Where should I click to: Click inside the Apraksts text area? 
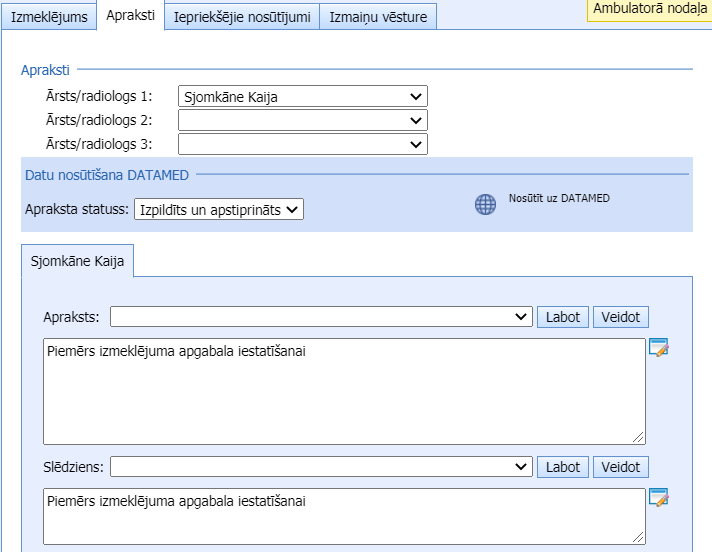pyautogui.click(x=344, y=391)
